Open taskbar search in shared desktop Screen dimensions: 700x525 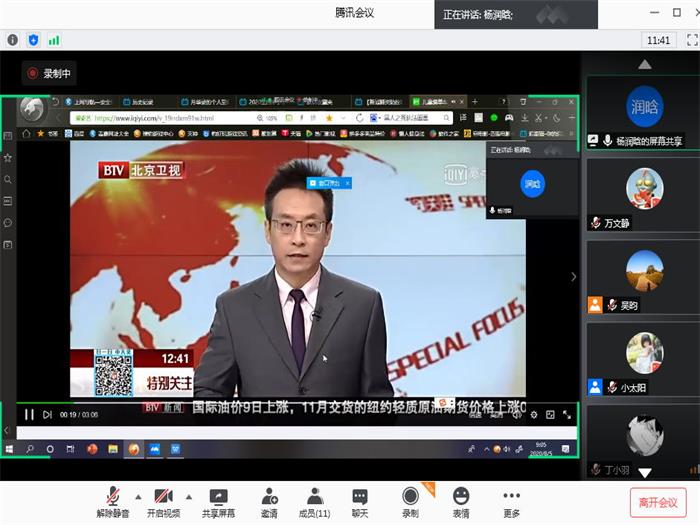[x=29, y=449]
